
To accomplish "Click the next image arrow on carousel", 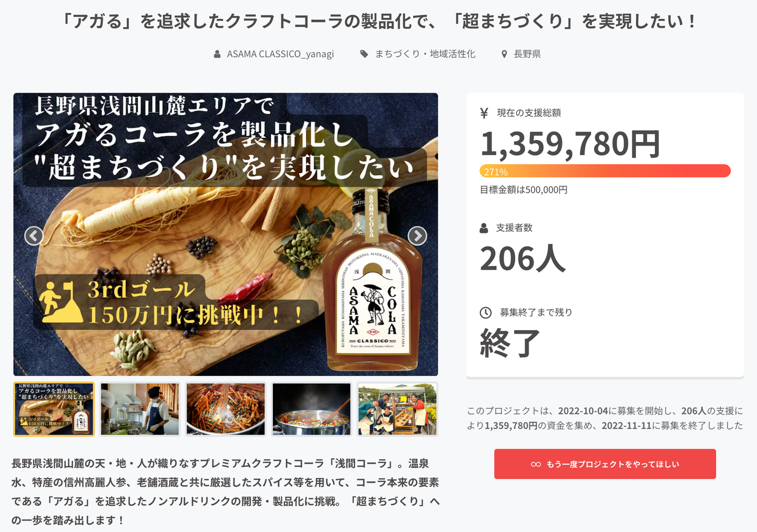I will [417, 236].
